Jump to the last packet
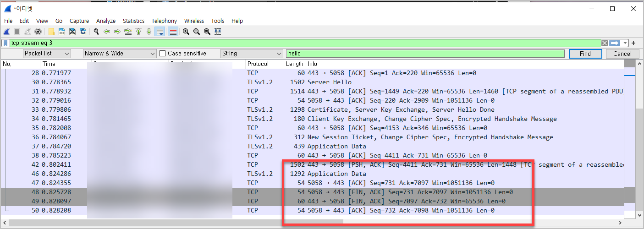 click(149, 32)
